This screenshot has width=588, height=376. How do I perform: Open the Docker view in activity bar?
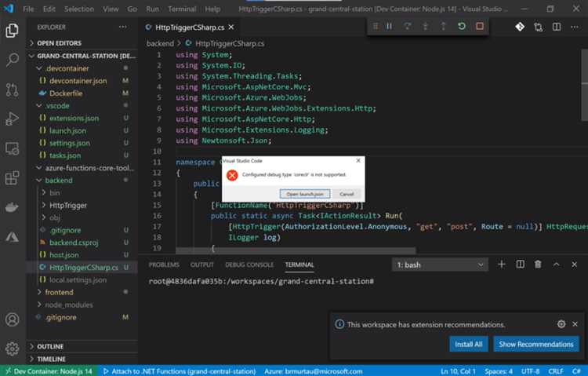pyautogui.click(x=12, y=207)
